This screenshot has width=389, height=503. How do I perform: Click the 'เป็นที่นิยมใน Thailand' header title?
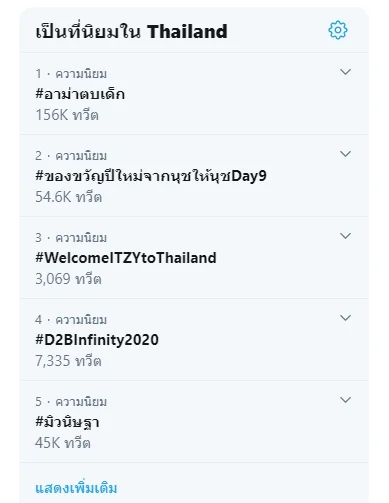coord(131,31)
